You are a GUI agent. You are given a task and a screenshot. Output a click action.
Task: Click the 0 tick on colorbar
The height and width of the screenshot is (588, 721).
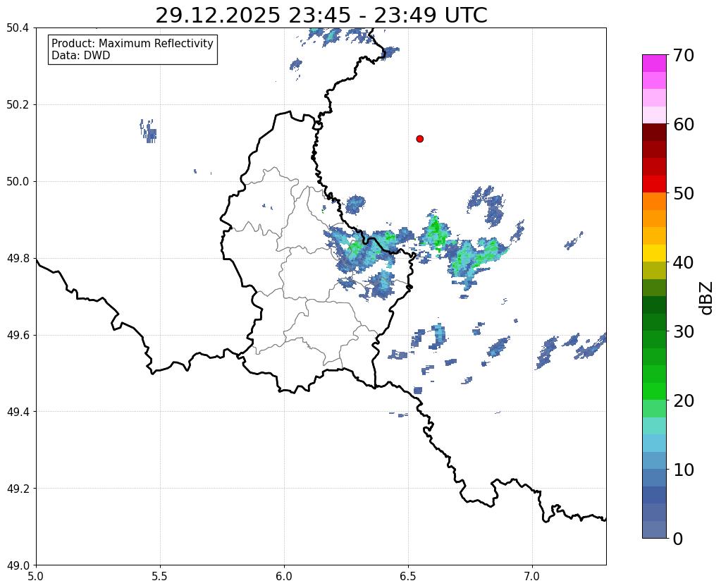pyautogui.click(x=678, y=539)
